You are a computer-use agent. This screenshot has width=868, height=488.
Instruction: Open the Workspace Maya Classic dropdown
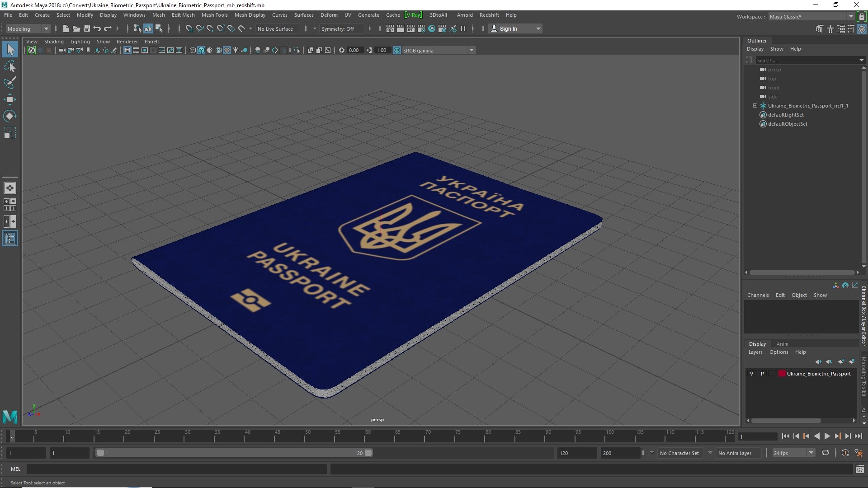[x=811, y=16]
